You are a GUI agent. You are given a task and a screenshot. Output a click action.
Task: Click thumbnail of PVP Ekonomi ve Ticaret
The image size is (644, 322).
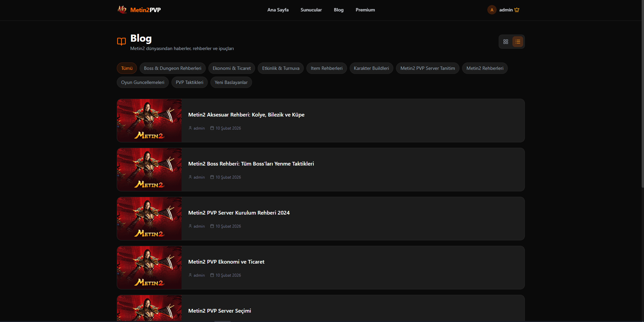pos(149,268)
